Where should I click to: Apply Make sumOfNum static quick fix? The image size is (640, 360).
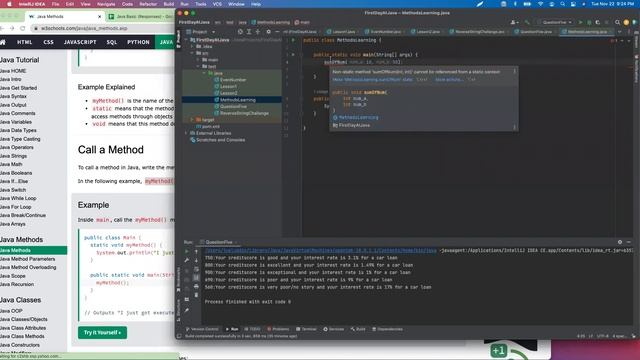[372, 80]
